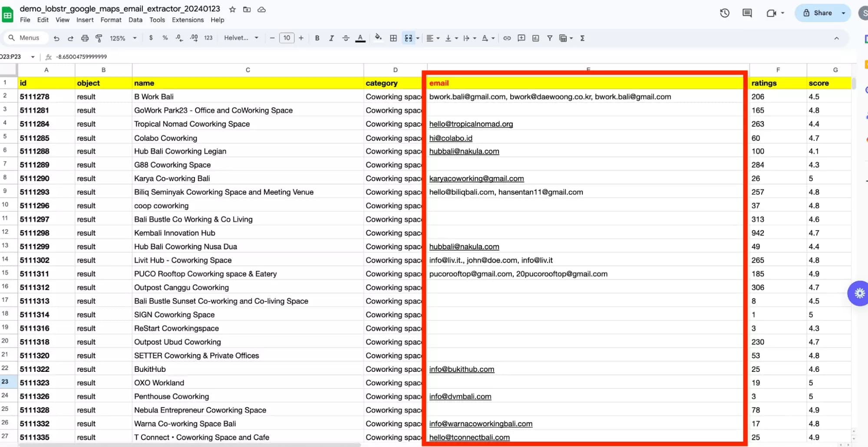Click the Print icon
This screenshot has width=868, height=447.
[x=85, y=38]
